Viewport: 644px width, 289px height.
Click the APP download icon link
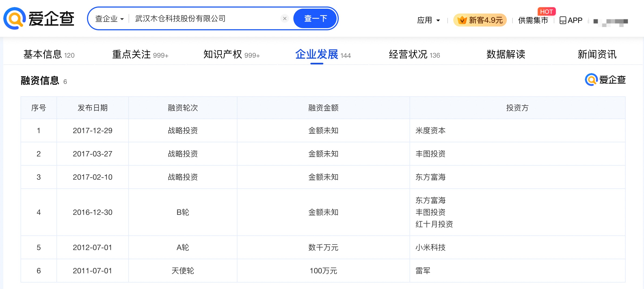[571, 20]
